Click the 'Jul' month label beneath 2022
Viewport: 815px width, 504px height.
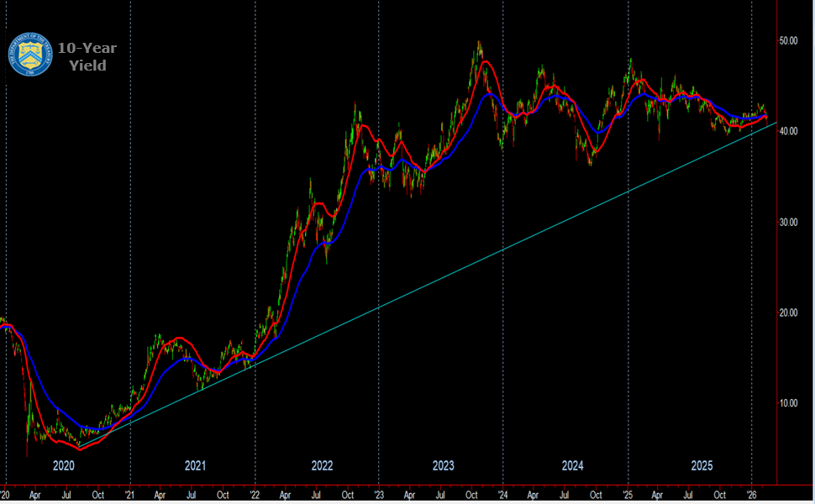click(317, 496)
